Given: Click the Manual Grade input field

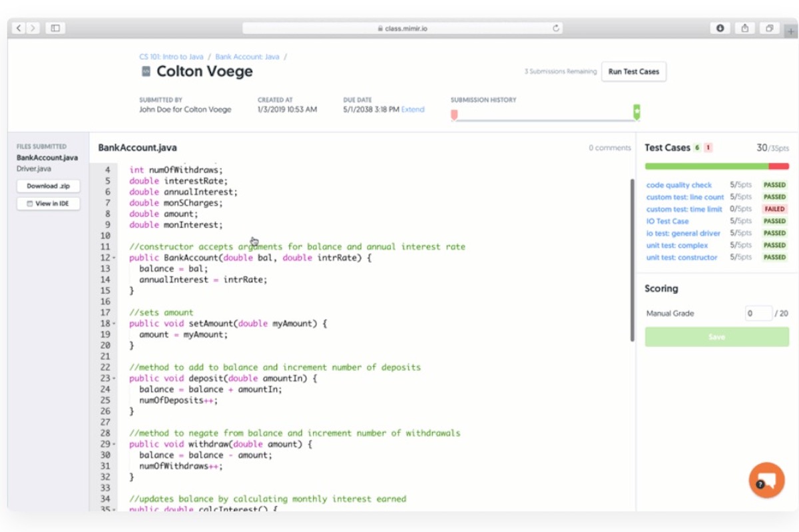Looking at the screenshot, I should pyautogui.click(x=758, y=313).
